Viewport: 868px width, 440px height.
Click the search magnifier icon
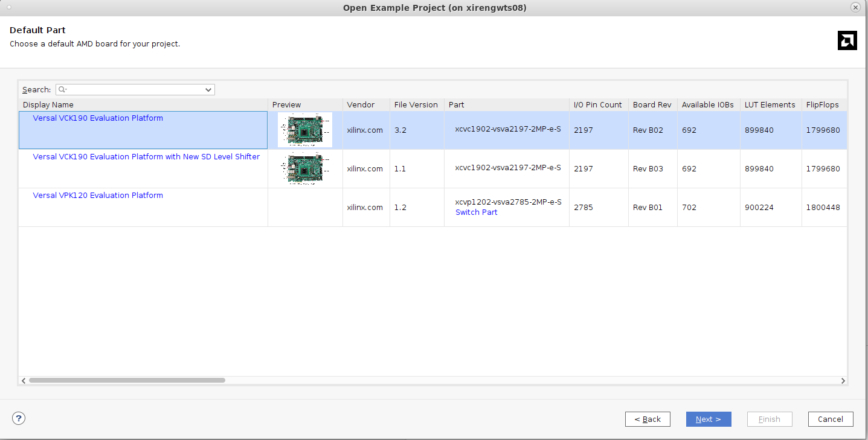coord(62,89)
